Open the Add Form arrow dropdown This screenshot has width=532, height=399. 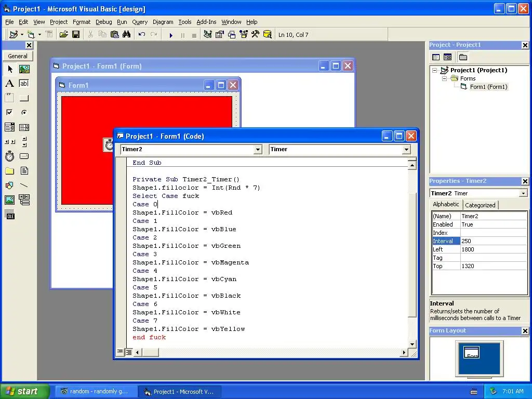39,35
